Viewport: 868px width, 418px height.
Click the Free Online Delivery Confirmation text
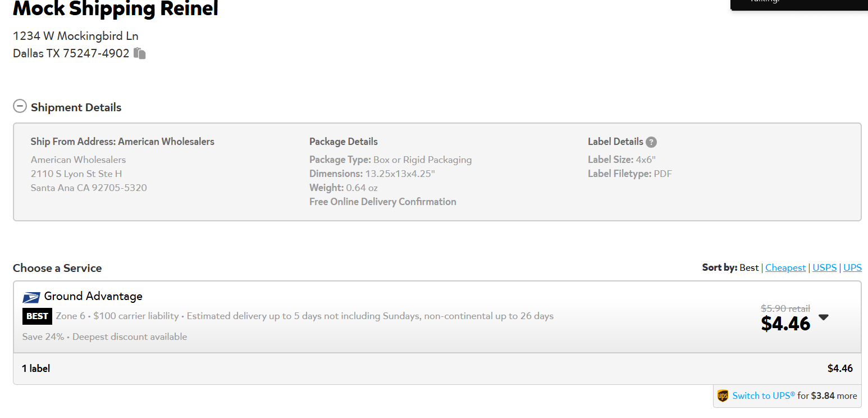point(383,202)
